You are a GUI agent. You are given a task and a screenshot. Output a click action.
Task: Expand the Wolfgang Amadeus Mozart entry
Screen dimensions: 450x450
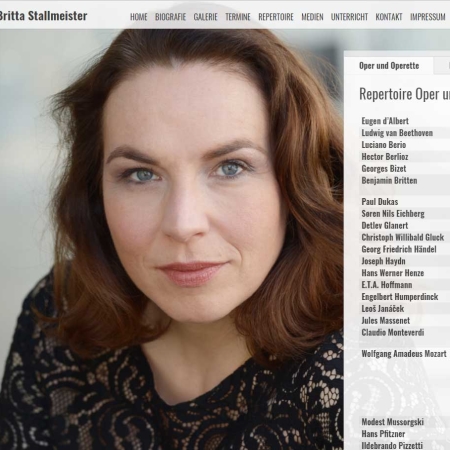(405, 354)
